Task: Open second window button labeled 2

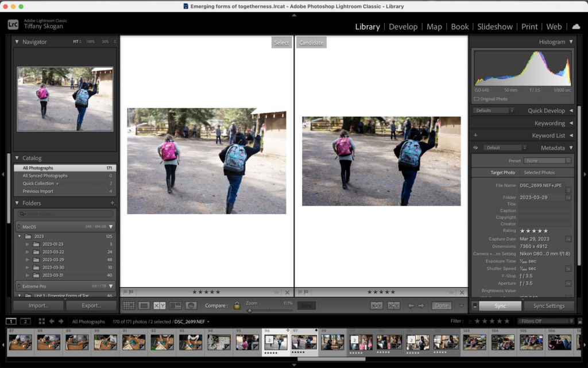Action: pyautogui.click(x=25, y=321)
